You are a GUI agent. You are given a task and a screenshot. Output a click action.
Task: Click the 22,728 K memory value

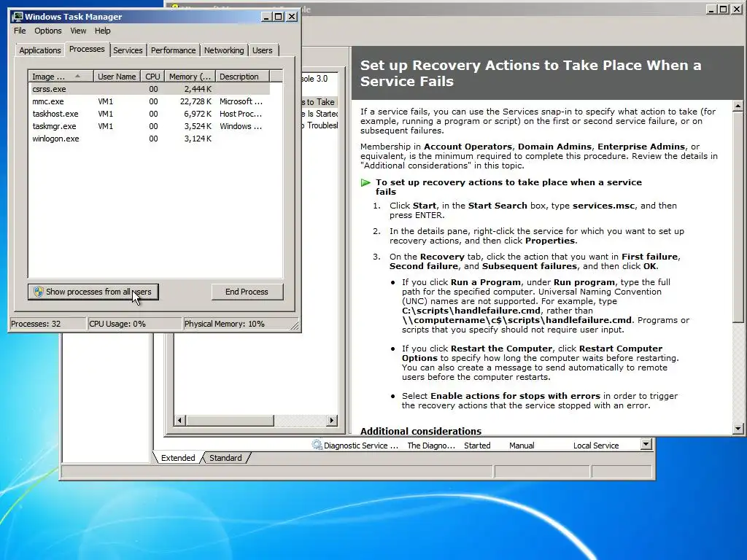196,101
